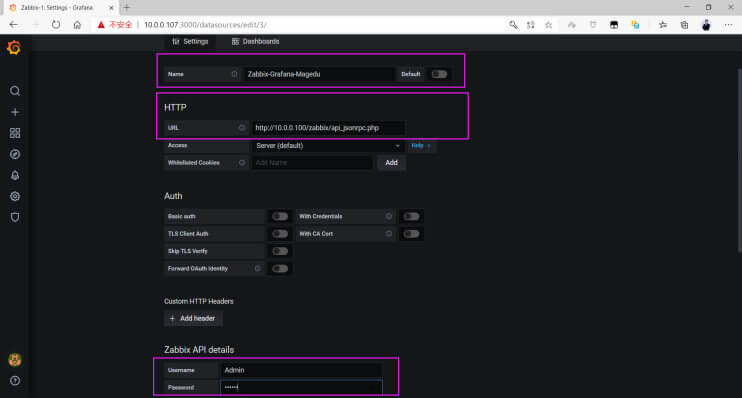Open the Alerting bell icon
This screenshot has height=398, width=742.
tap(15, 175)
